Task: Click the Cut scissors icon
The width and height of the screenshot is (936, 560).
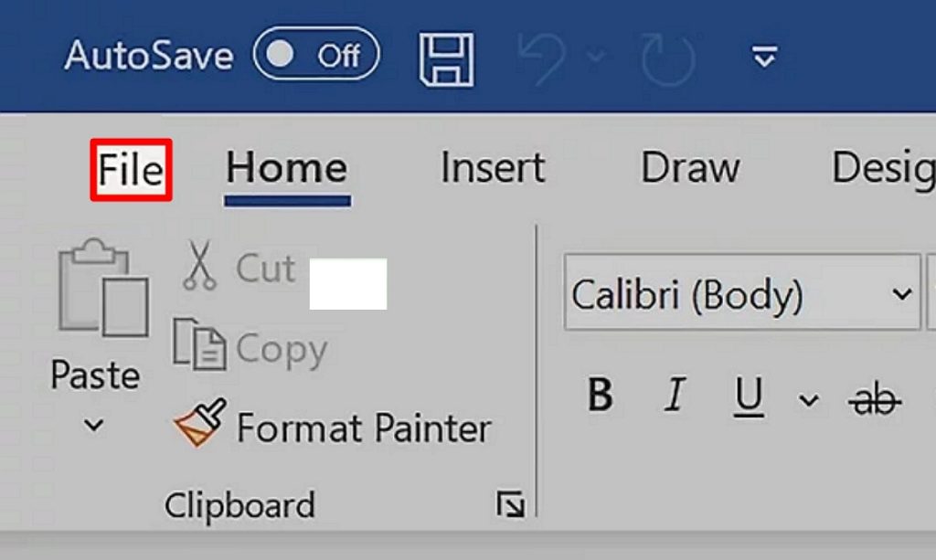Action: [x=199, y=267]
